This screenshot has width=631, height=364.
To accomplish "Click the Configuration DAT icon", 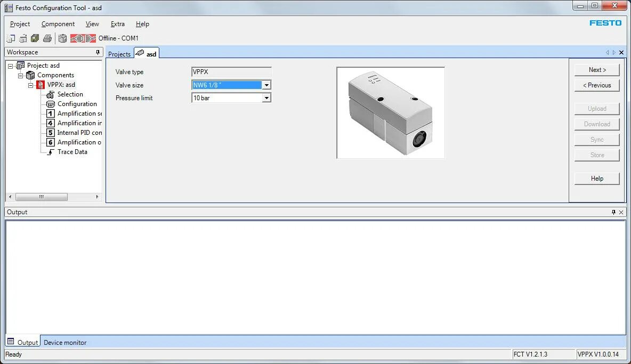I will click(50, 104).
